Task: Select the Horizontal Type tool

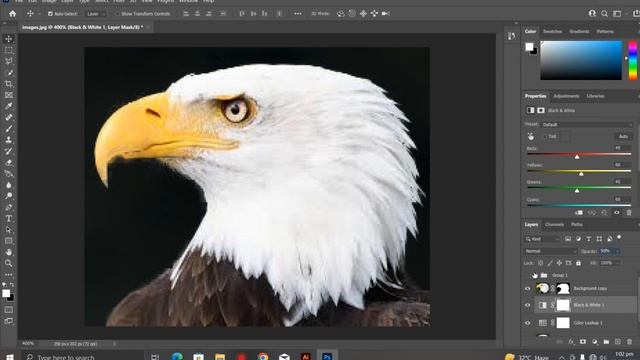Action: click(x=9, y=218)
